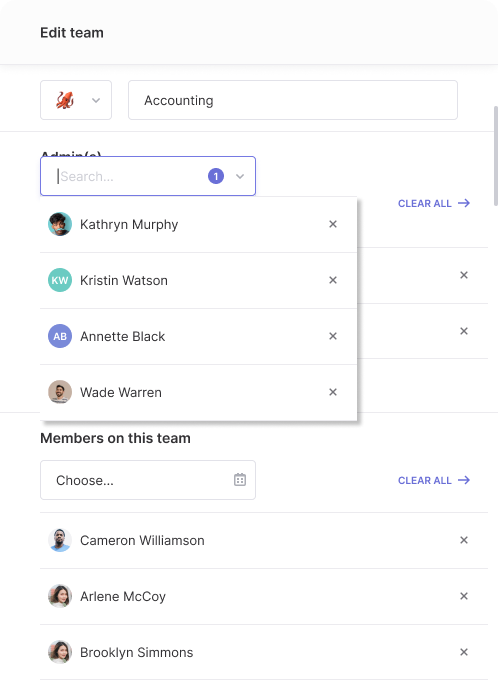Screen dimensions: 498x692
Task: Click the Accounting team name field
Action: pyautogui.click(x=293, y=100)
